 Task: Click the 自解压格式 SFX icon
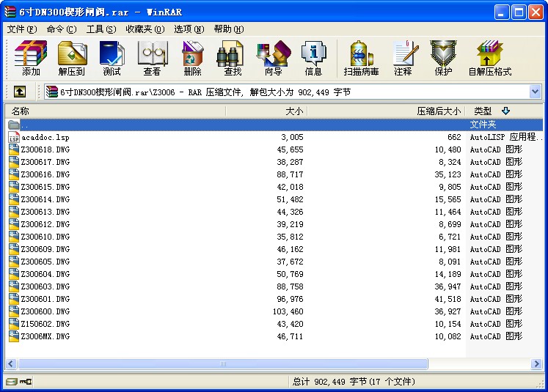point(489,58)
